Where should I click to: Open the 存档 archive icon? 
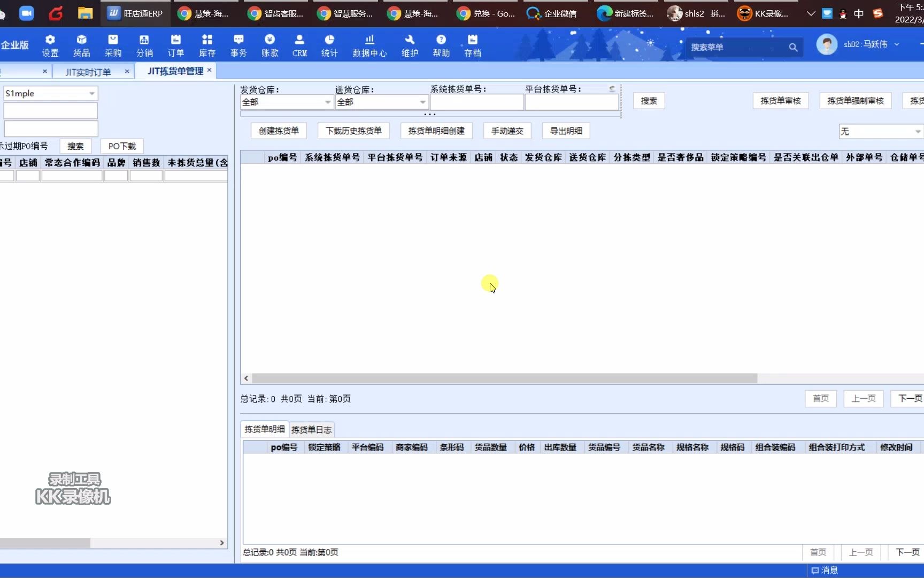(x=473, y=45)
